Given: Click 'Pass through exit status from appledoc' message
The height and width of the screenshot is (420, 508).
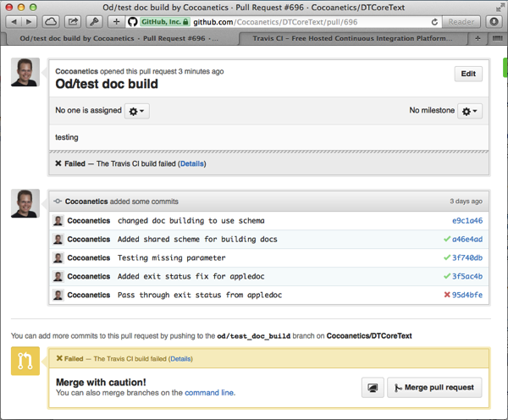Looking at the screenshot, I should (200, 295).
